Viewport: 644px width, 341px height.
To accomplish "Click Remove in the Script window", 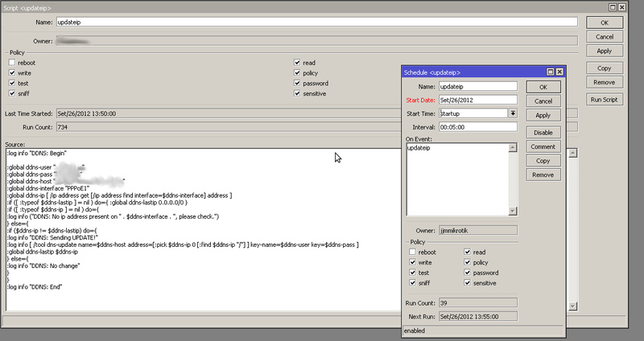I will point(605,82).
